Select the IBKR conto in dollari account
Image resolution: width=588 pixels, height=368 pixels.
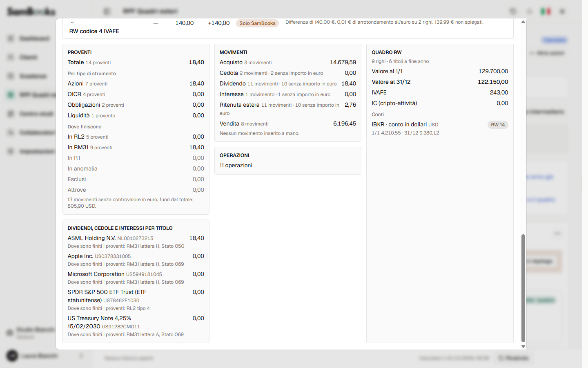point(440,128)
